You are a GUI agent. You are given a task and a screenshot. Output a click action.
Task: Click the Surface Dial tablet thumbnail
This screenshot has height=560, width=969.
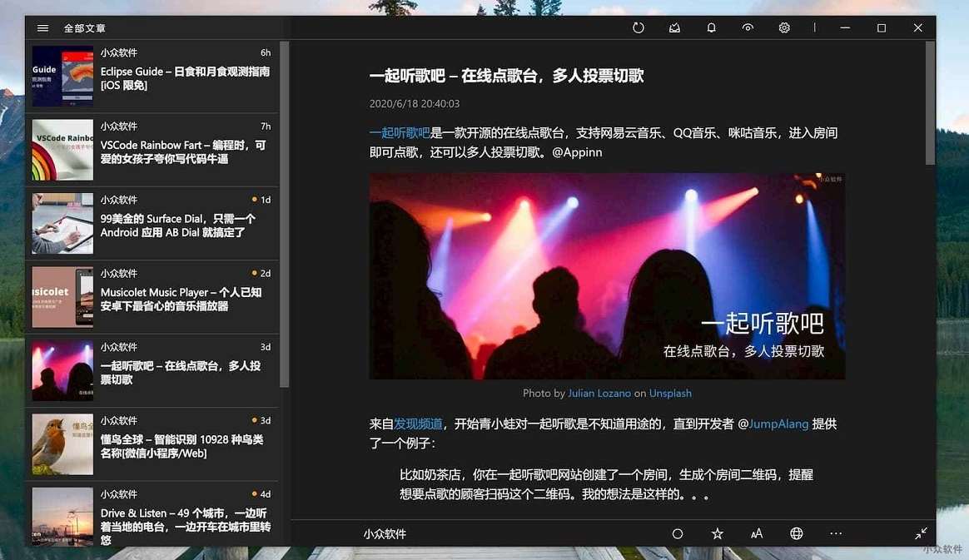coord(62,223)
